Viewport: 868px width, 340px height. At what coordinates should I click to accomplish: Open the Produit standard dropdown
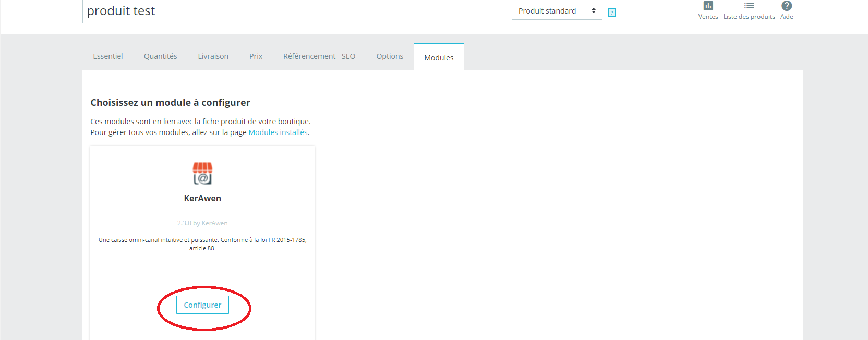[x=557, y=11]
